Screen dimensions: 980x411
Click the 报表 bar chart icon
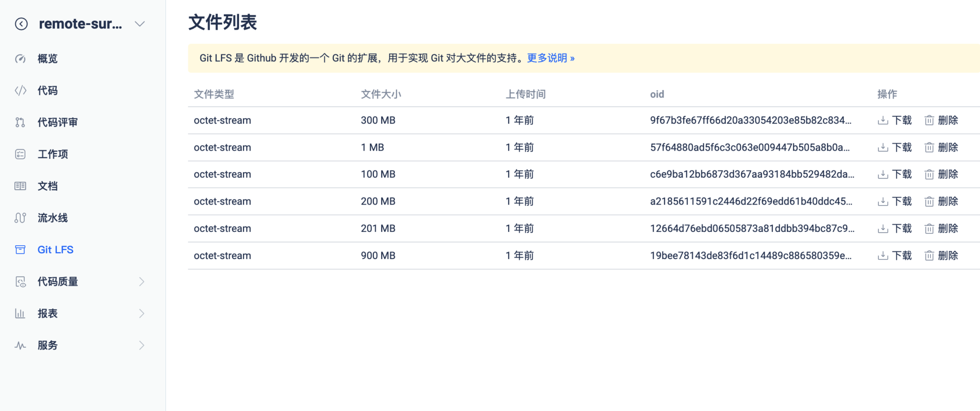click(x=20, y=313)
